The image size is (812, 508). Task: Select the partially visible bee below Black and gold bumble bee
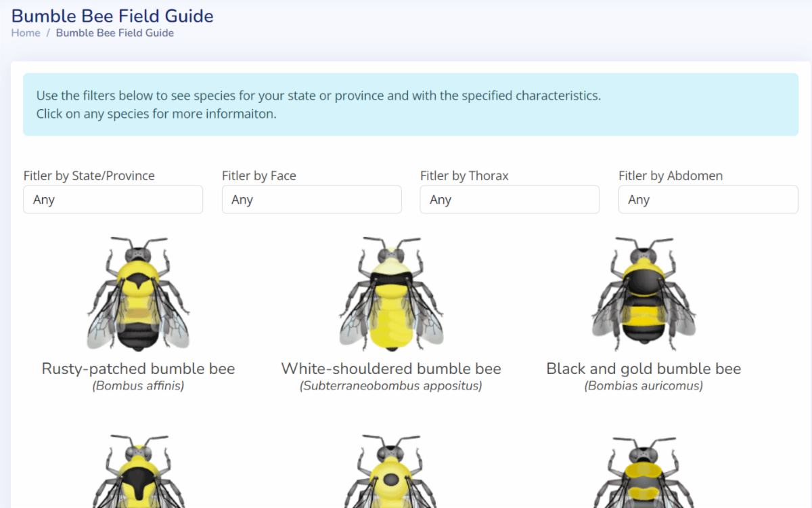point(644,473)
